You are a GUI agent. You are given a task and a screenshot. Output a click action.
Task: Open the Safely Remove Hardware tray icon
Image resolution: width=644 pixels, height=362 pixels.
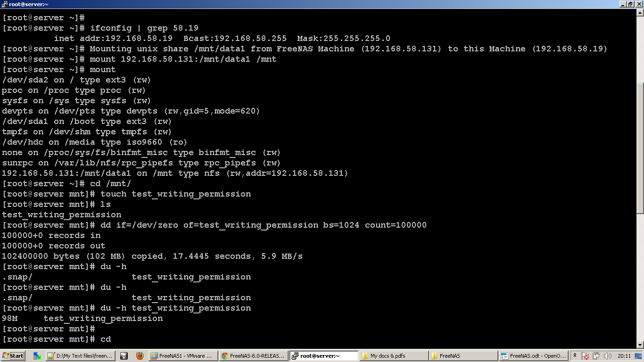(x=595, y=356)
